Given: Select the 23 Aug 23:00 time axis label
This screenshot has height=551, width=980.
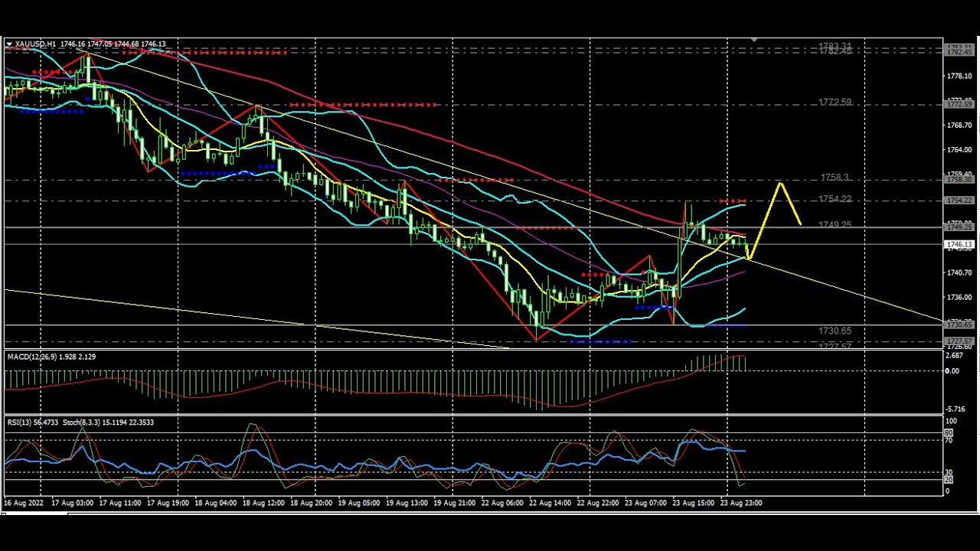Looking at the screenshot, I should [740, 503].
